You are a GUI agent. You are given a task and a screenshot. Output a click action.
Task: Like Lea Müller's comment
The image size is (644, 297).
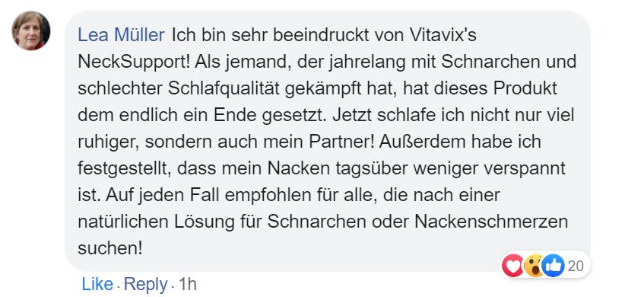point(97,284)
